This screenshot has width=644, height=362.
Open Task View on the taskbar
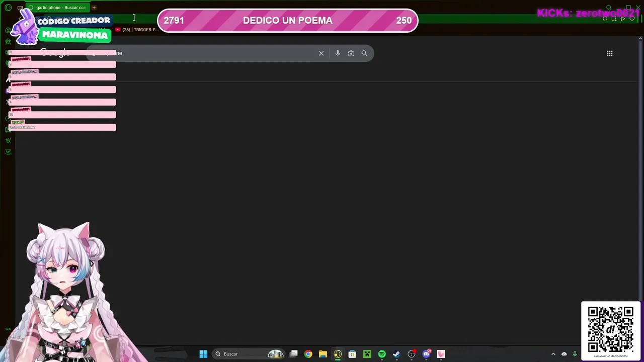pos(294,354)
